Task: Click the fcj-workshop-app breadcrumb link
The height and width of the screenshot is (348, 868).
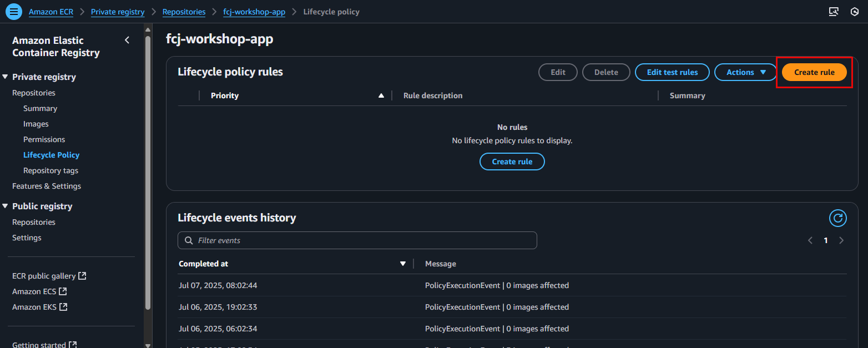Action: click(254, 12)
